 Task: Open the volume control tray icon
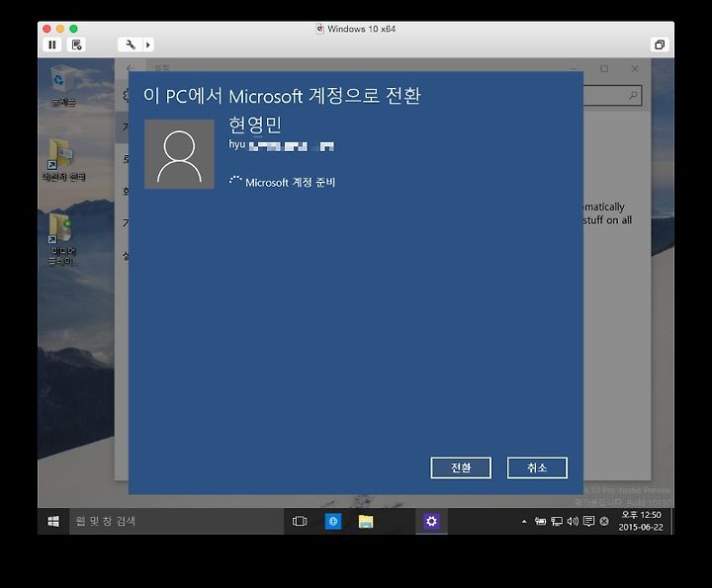pos(573,522)
